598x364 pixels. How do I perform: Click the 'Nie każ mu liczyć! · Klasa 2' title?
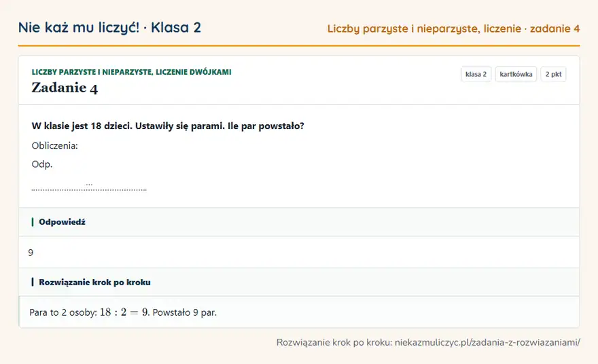(109, 27)
